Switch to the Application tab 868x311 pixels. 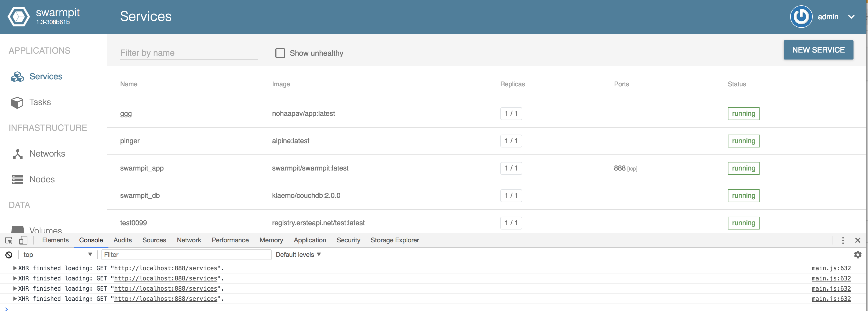point(310,240)
